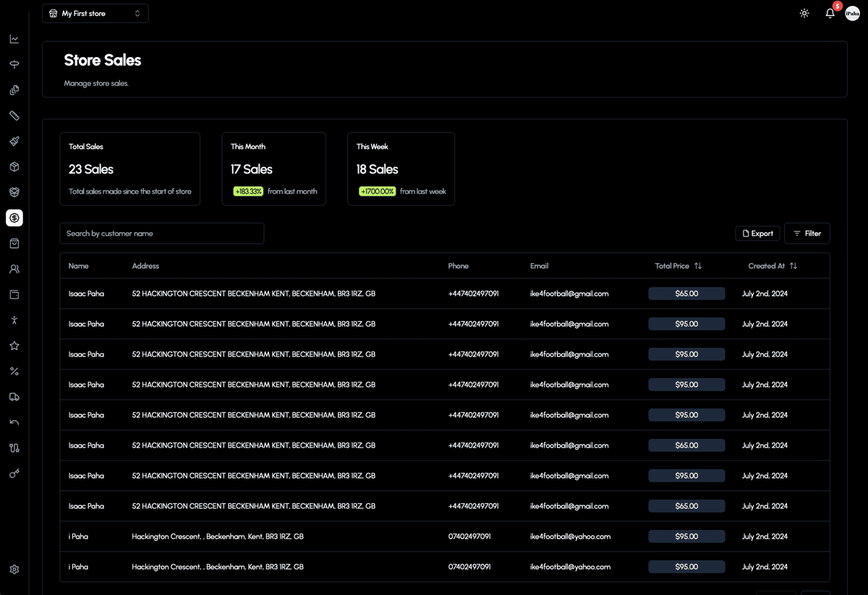Screen dimensions: 868x595
Task: Open the Filter dropdown
Action: coord(807,234)
